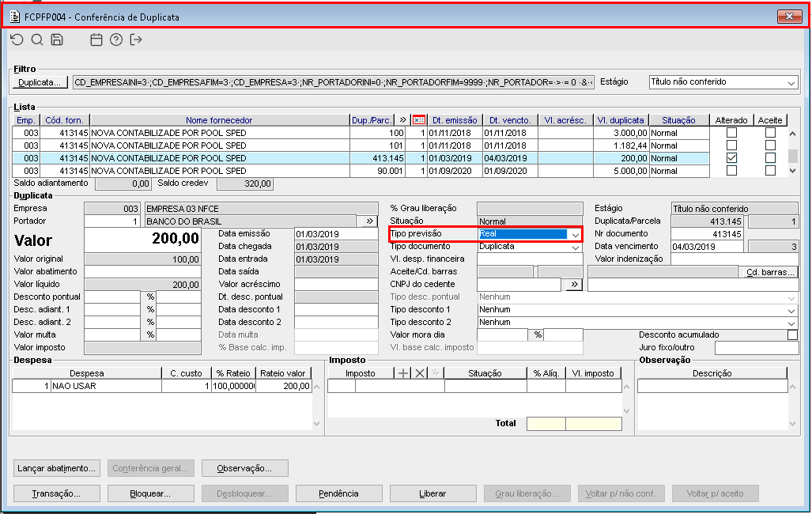
Task: Click the Liberar button
Action: (x=432, y=493)
